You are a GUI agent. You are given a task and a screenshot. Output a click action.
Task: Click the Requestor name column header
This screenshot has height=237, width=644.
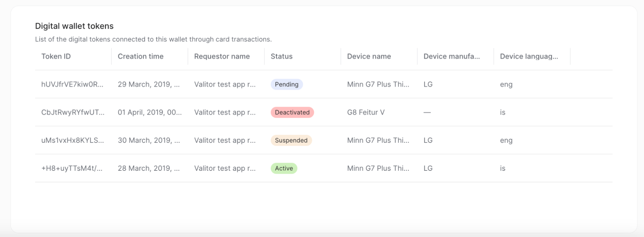[222, 56]
